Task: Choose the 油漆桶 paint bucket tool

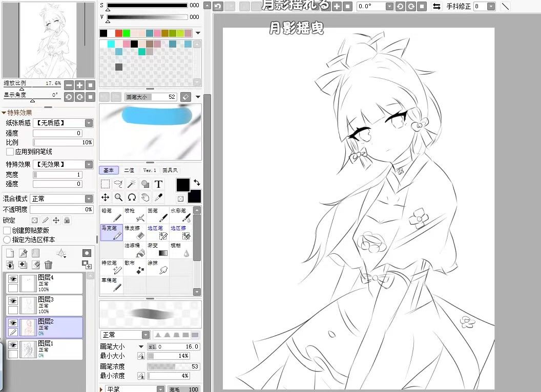Action: coord(135,250)
